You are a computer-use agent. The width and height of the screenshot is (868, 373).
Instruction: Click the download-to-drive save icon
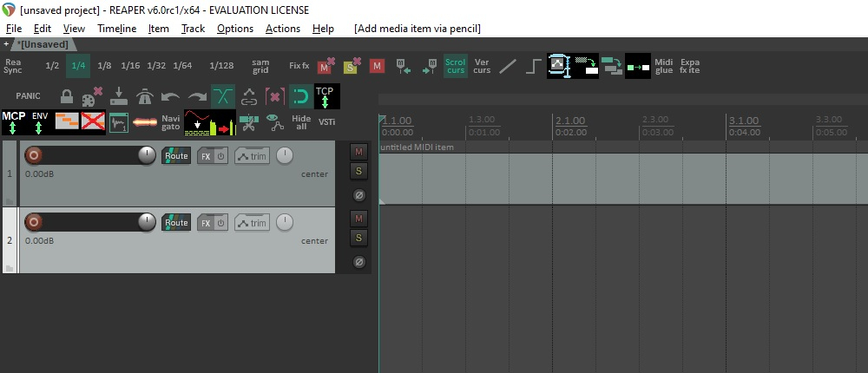pyautogui.click(x=118, y=96)
